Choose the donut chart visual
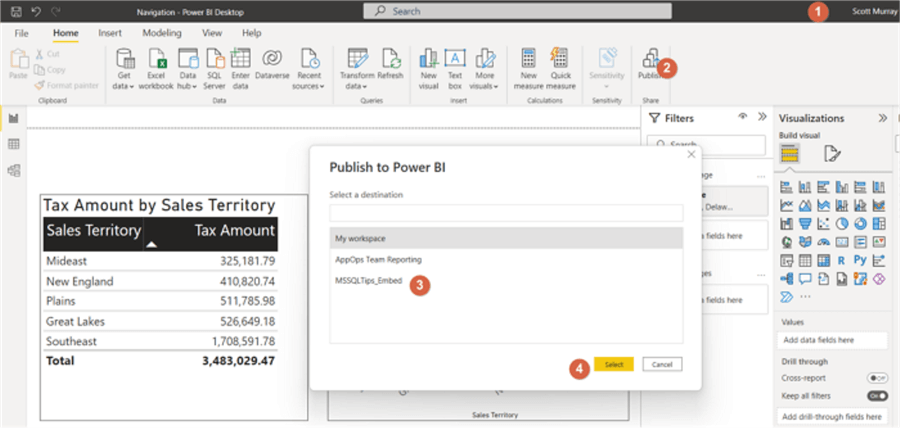This screenshot has height=428, width=900. [x=860, y=224]
